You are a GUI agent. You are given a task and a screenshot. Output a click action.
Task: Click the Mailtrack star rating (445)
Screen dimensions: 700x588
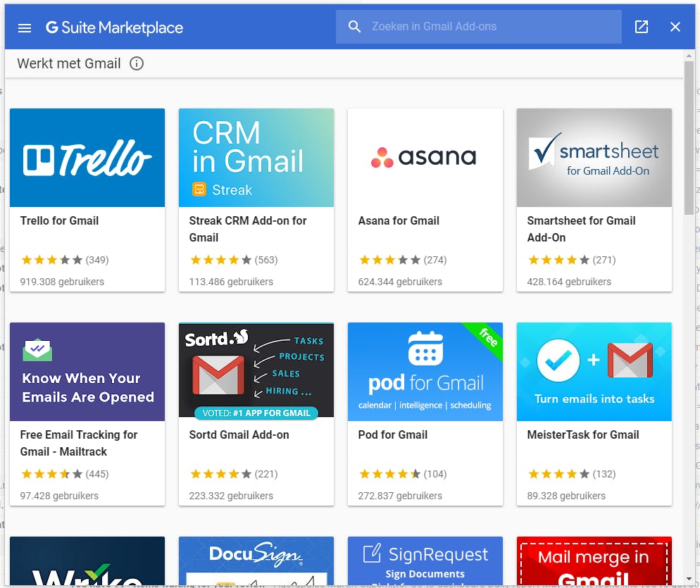(65, 474)
